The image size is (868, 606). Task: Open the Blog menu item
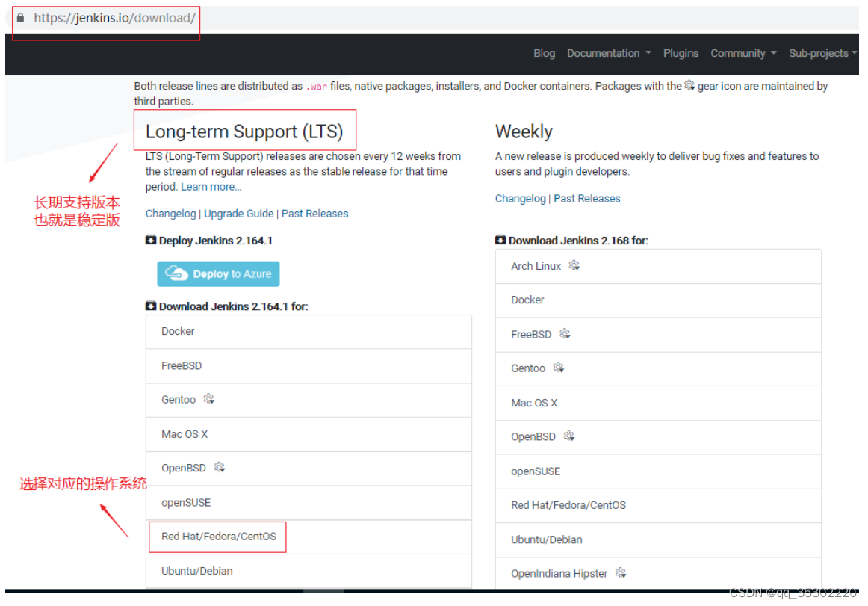click(x=544, y=53)
